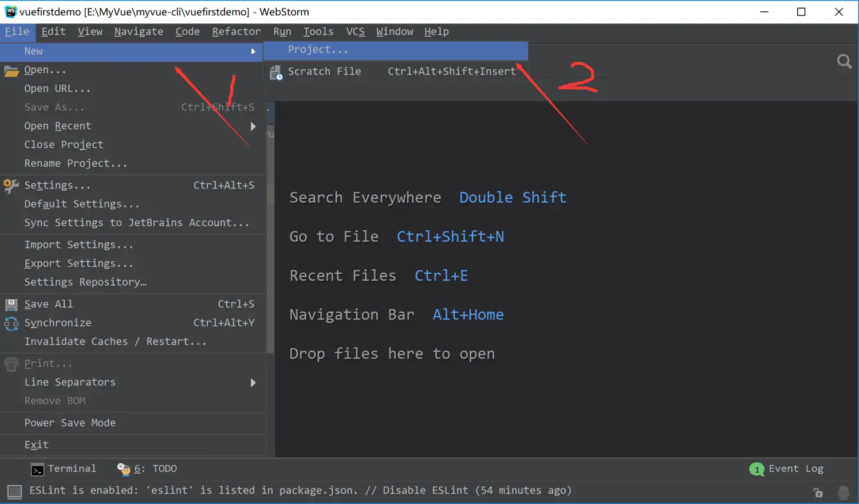This screenshot has height=504, width=859.
Task: Expand the Open Recent submenu arrow
Action: point(253,126)
